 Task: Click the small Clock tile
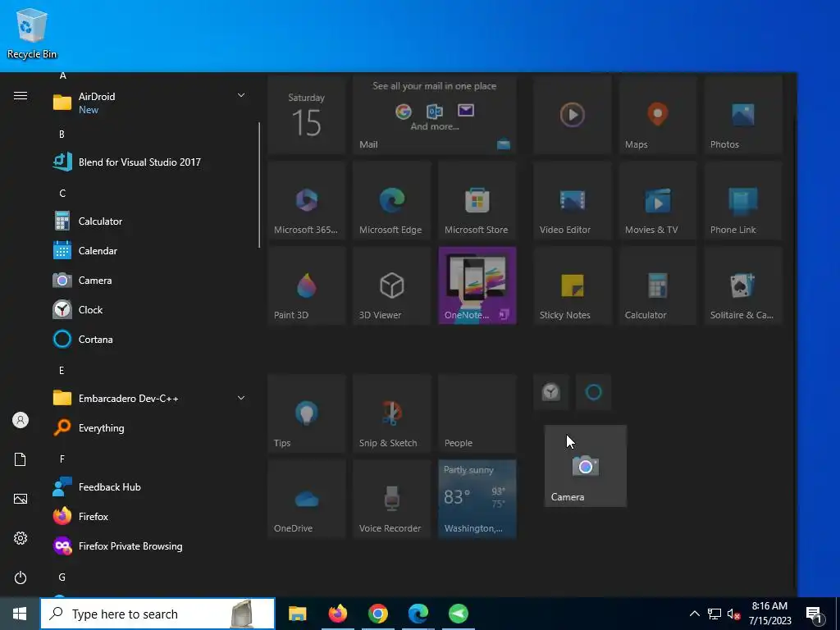coord(550,392)
